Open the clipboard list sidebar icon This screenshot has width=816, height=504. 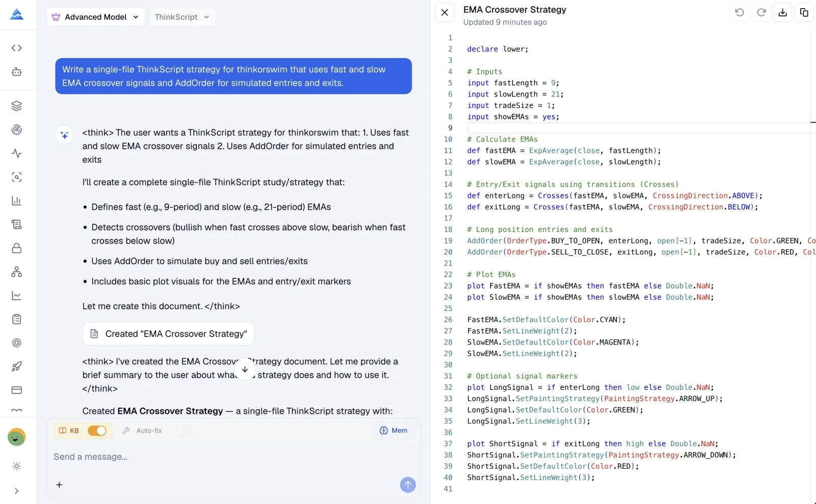coord(17,319)
